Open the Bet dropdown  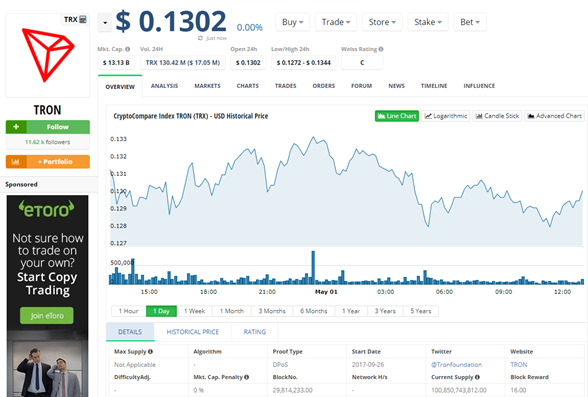click(x=470, y=22)
